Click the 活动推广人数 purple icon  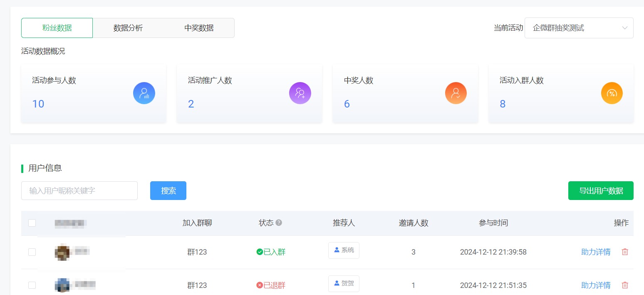coord(300,93)
